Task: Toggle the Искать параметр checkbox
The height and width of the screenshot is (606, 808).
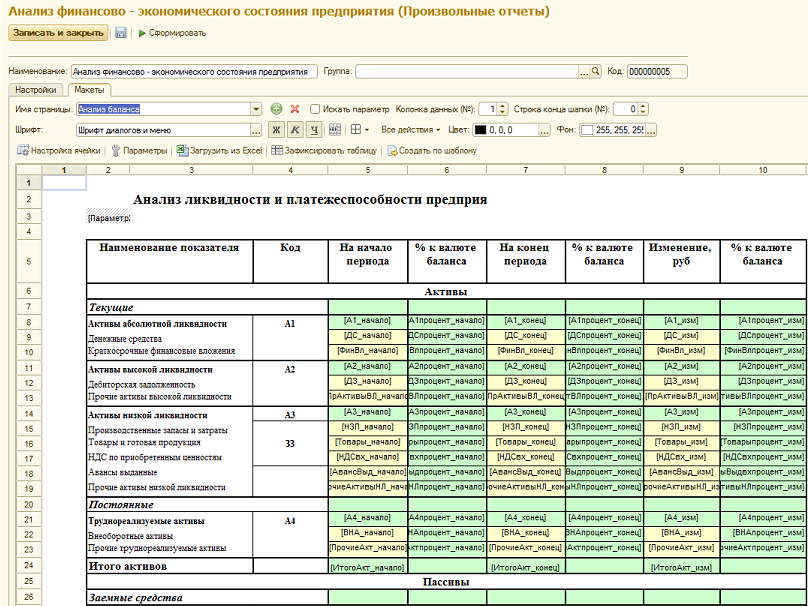Action: (x=315, y=109)
